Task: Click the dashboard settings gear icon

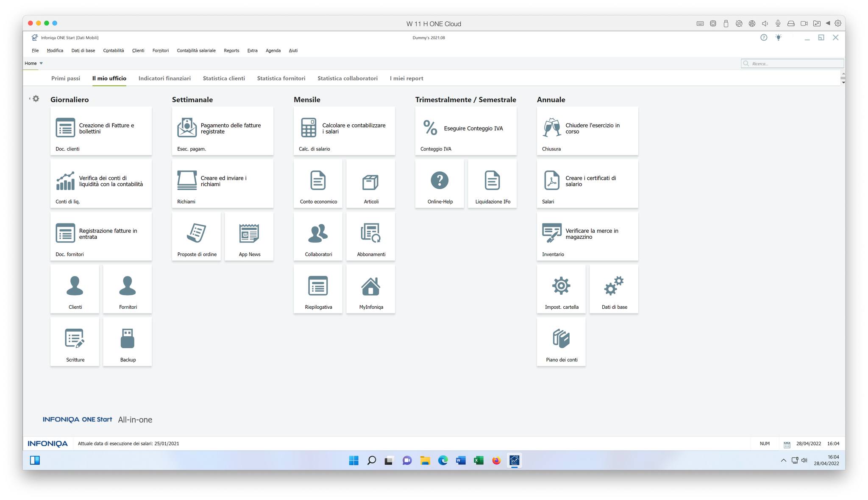Action: click(36, 98)
